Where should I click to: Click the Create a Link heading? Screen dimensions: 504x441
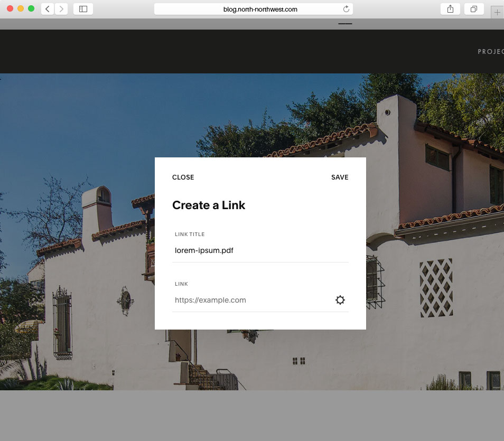pyautogui.click(x=209, y=205)
